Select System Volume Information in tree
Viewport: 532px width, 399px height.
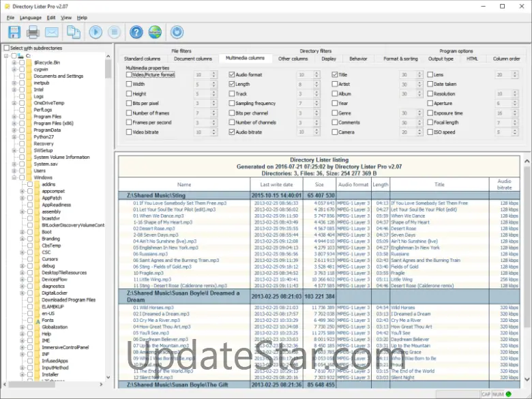point(62,157)
